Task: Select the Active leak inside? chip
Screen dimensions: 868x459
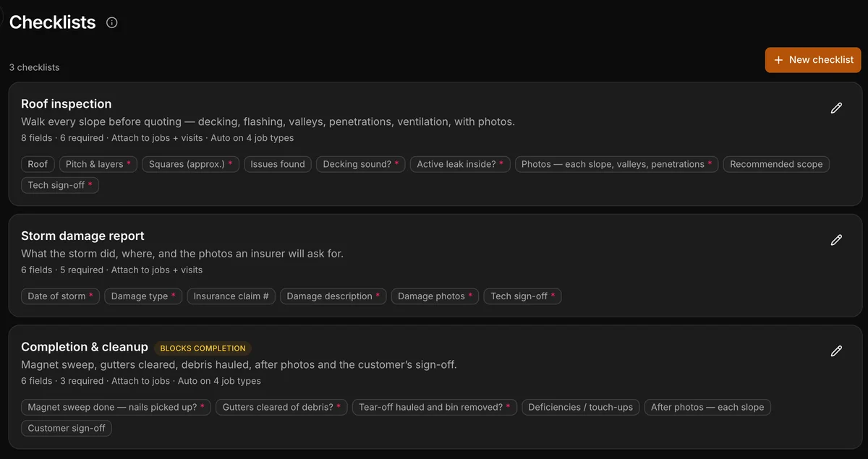Action: [x=460, y=164]
